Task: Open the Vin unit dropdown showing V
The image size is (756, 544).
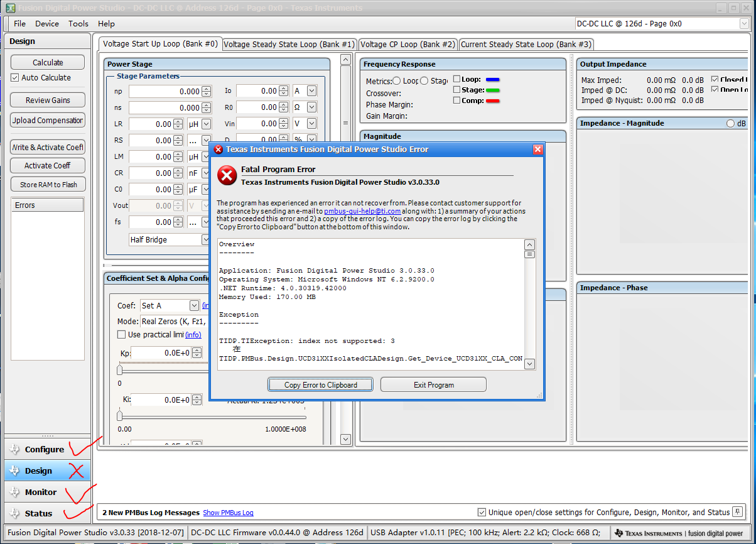Action: (311, 124)
